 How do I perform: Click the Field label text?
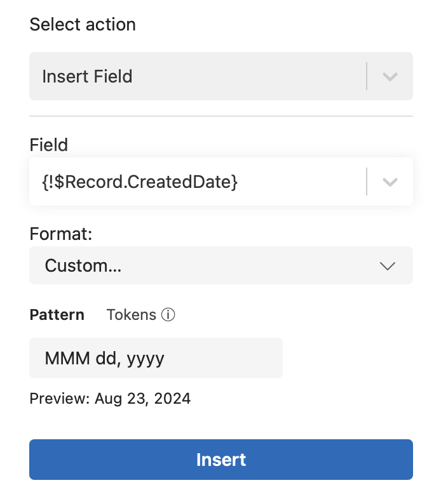click(x=48, y=145)
